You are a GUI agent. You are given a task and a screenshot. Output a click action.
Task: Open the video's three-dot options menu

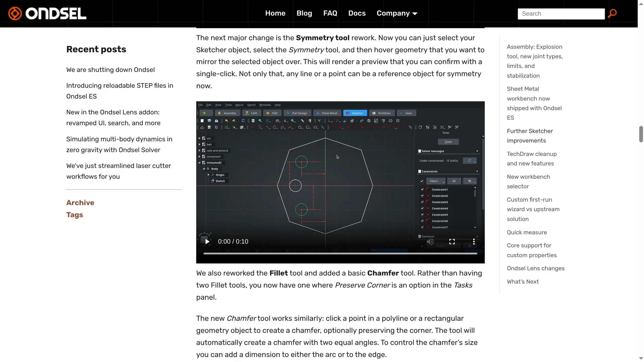point(474,242)
